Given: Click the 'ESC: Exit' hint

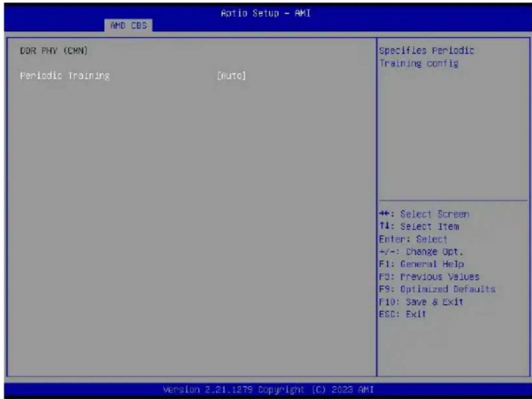Looking at the screenshot, I should (402, 313).
